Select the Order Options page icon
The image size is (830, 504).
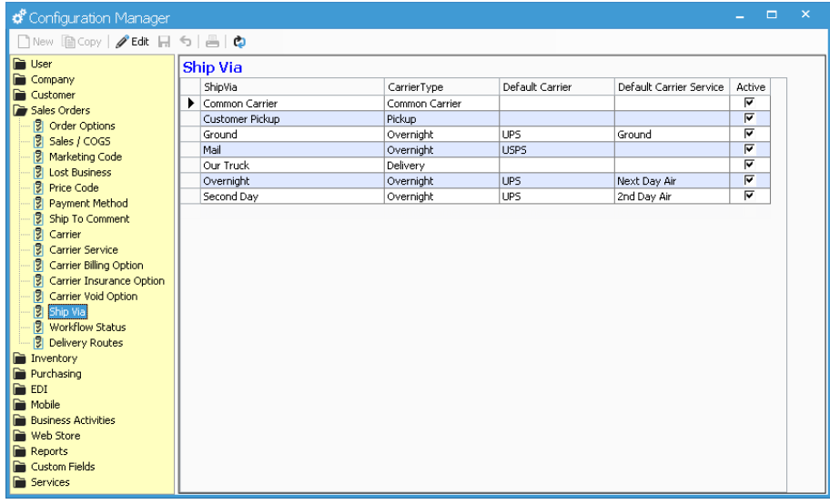click(38, 126)
